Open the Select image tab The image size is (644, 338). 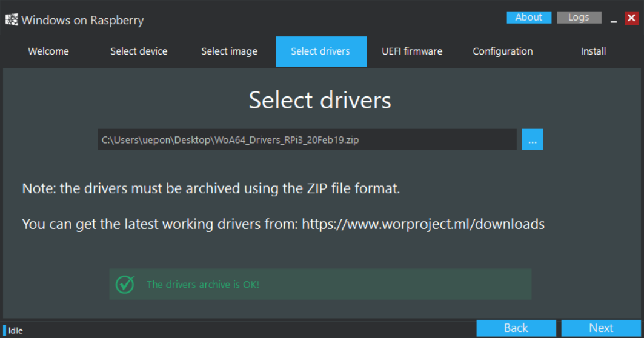coord(230,51)
